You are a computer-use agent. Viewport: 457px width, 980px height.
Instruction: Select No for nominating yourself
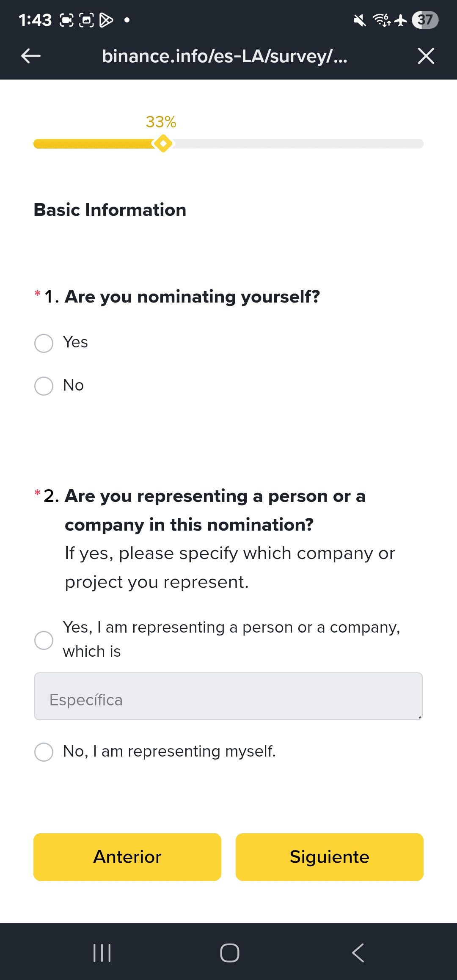pyautogui.click(x=44, y=386)
